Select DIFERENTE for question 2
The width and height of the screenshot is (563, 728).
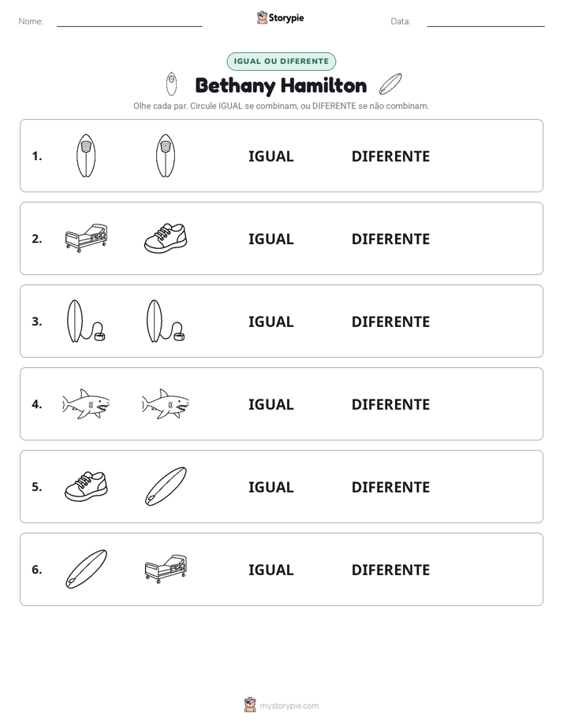(x=390, y=239)
